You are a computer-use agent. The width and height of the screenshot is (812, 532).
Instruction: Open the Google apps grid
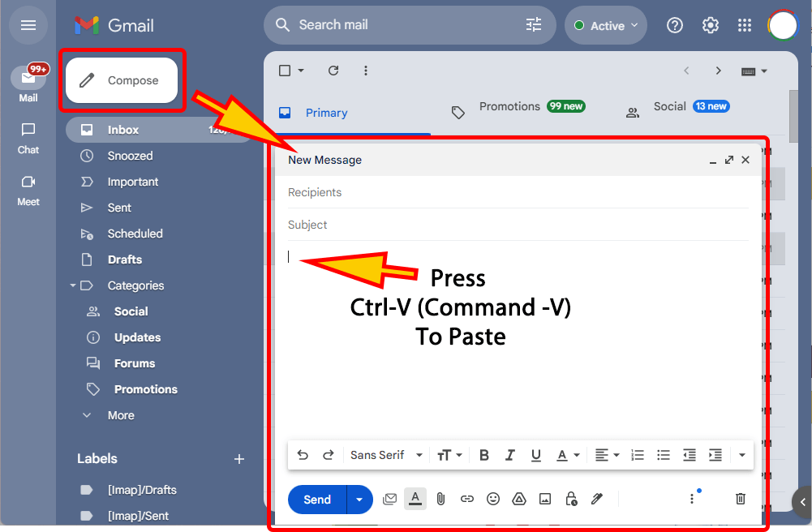[744, 25]
